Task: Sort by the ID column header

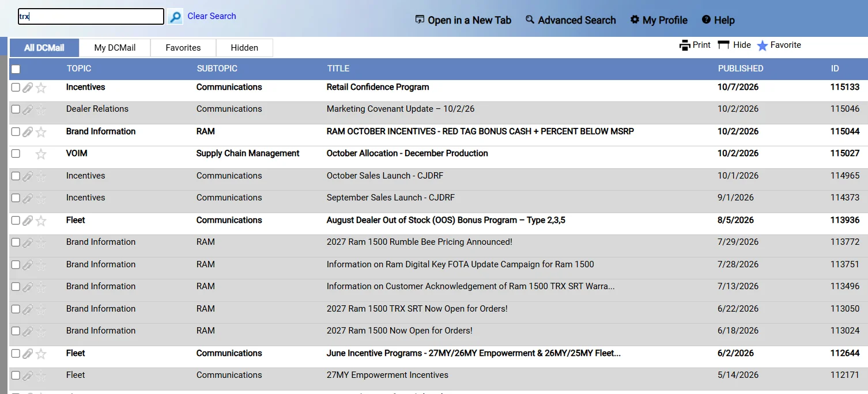Action: [x=835, y=69]
